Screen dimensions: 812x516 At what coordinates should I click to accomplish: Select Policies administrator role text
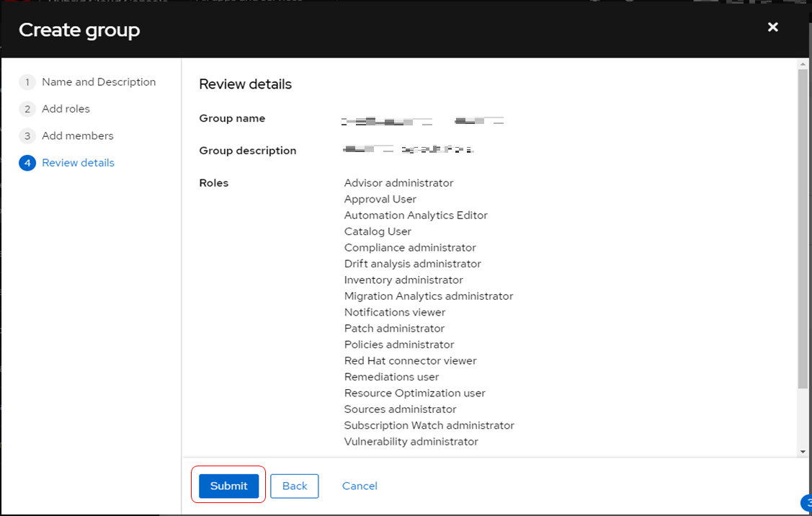(399, 344)
